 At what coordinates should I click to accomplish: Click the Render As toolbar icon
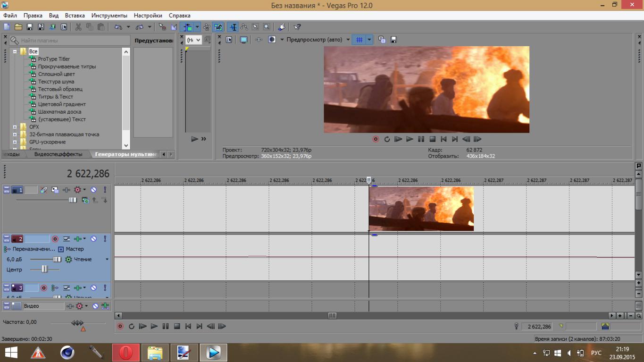(52, 27)
